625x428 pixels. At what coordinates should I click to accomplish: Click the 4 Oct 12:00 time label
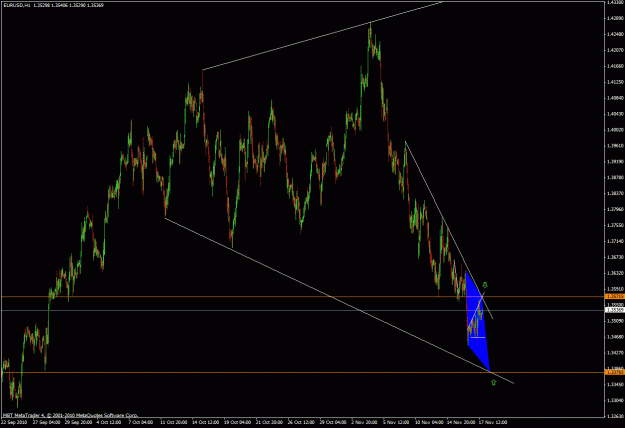108,422
